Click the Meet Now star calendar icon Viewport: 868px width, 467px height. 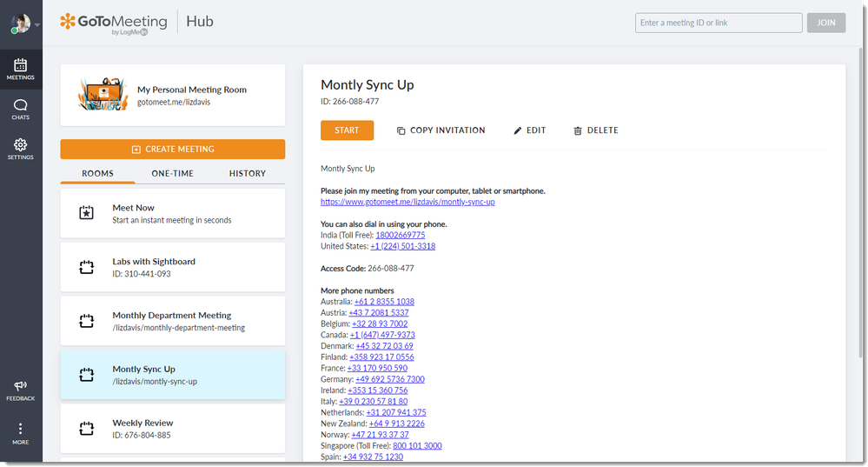click(86, 213)
